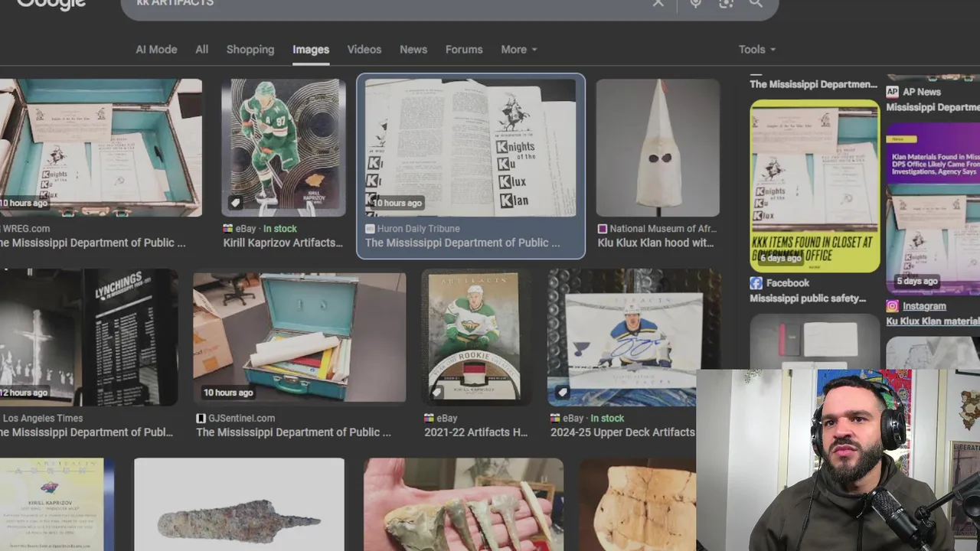
Task: Switch to the All results tab
Action: (x=201, y=49)
